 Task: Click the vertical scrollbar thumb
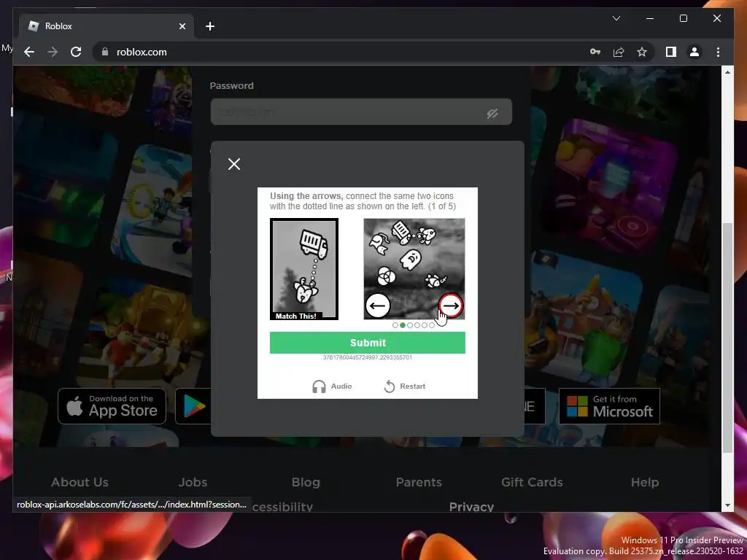click(727, 338)
